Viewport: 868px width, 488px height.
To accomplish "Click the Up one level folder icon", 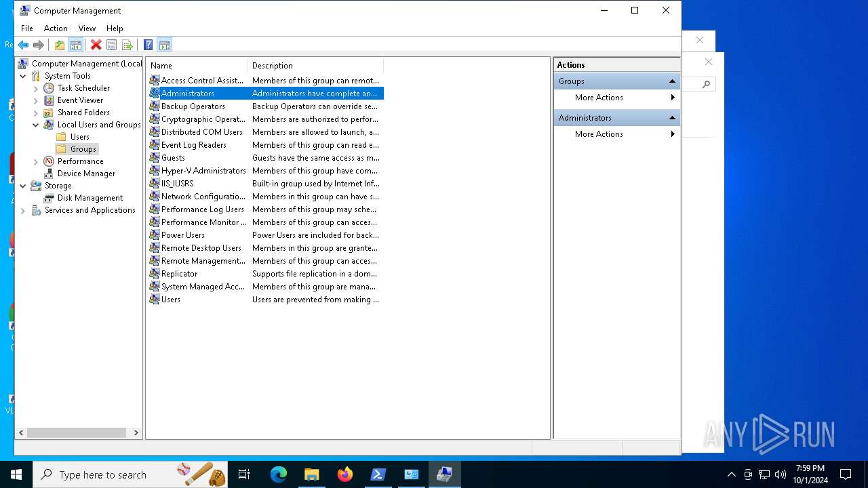I will click(60, 45).
